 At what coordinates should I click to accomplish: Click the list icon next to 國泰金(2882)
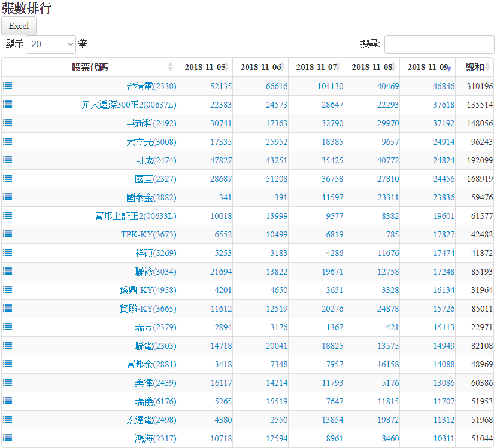click(x=7, y=197)
